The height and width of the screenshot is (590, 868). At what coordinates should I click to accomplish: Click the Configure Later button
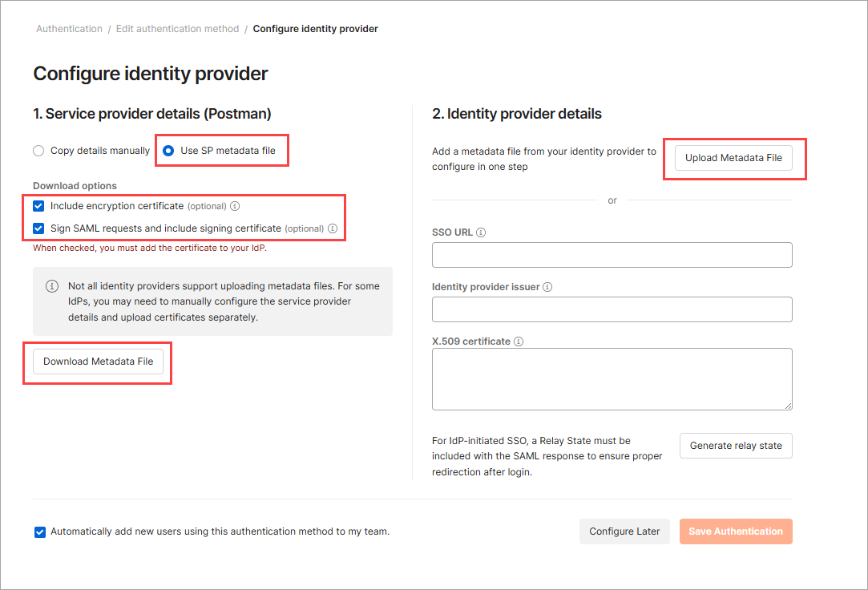pyautogui.click(x=624, y=531)
